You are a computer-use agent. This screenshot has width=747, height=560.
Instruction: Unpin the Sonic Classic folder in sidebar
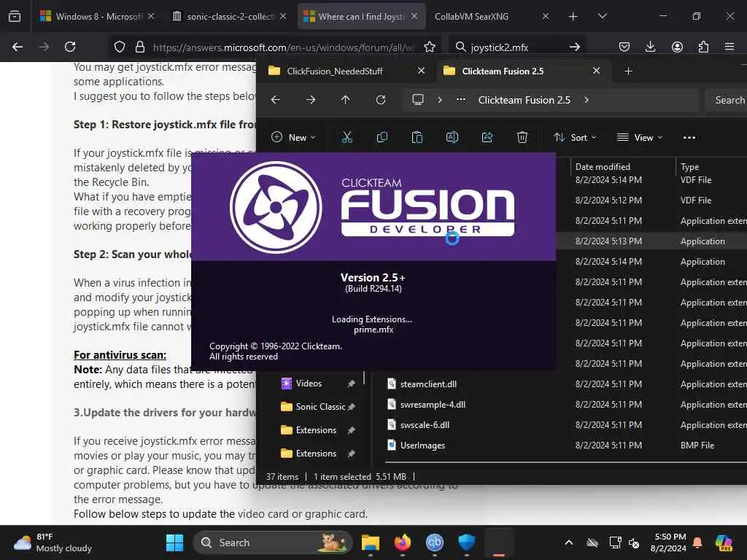click(x=351, y=407)
